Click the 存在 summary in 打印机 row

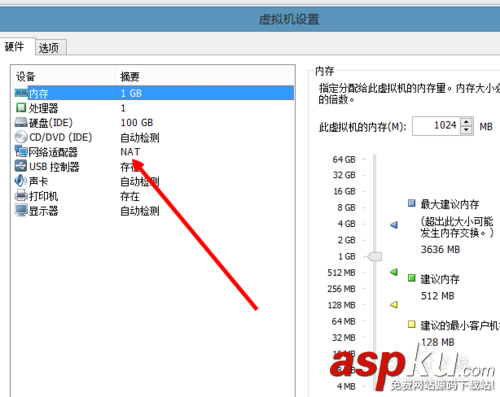[130, 196]
